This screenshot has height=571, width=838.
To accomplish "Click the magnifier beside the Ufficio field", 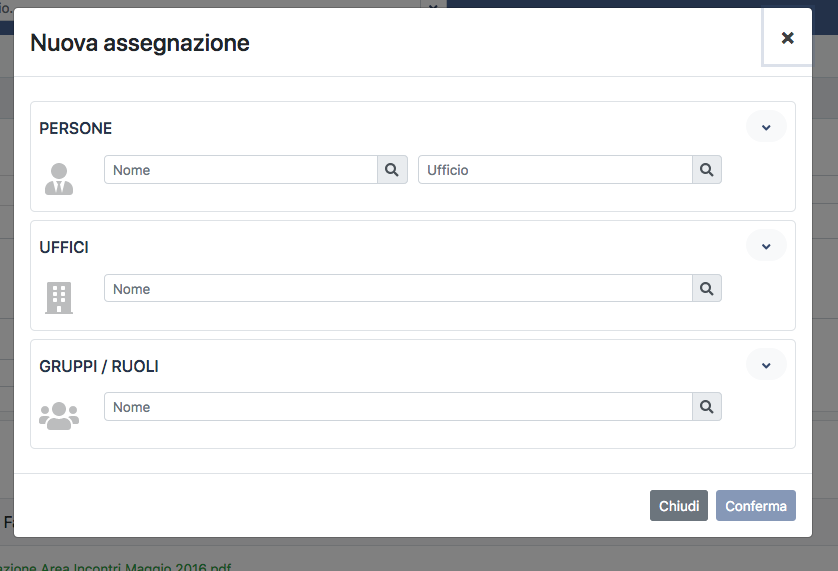I will click(706, 170).
